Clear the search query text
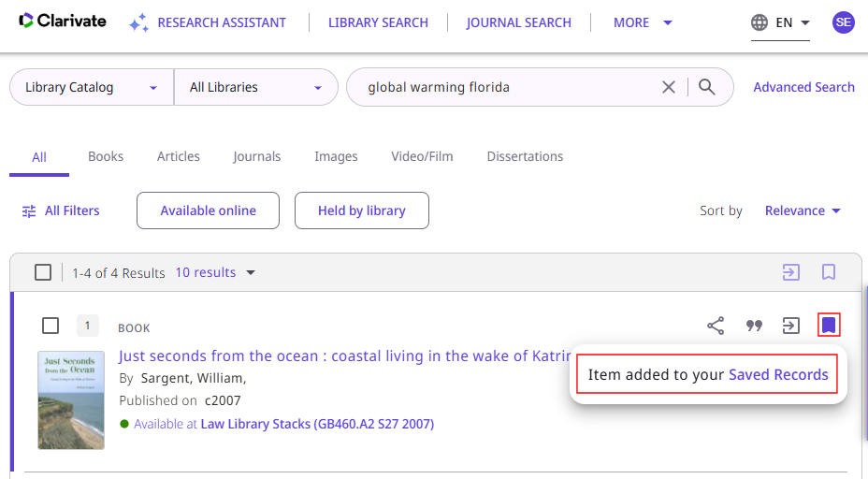Screen dimensions: 868x479 669,87
